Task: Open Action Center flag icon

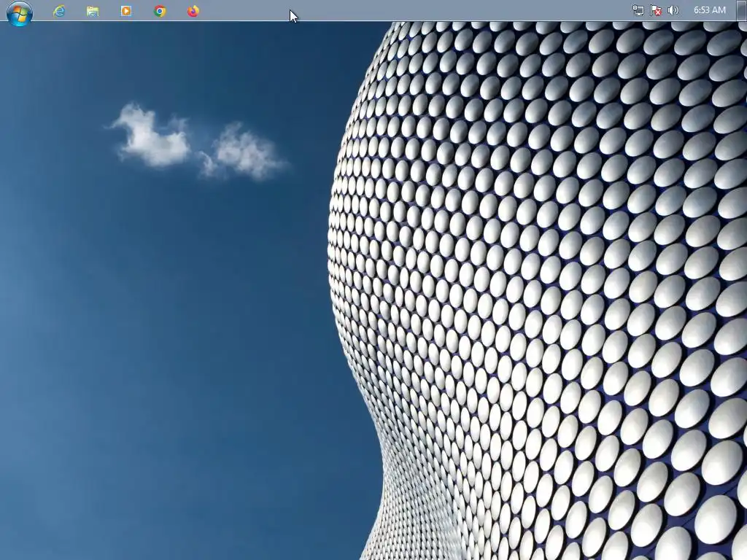Action: click(x=656, y=10)
